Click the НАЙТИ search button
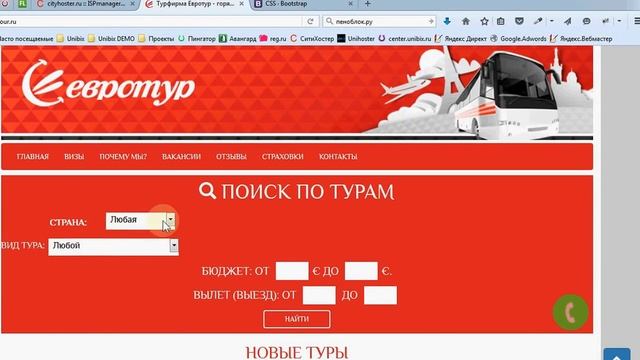640x360 pixels. 297,319
